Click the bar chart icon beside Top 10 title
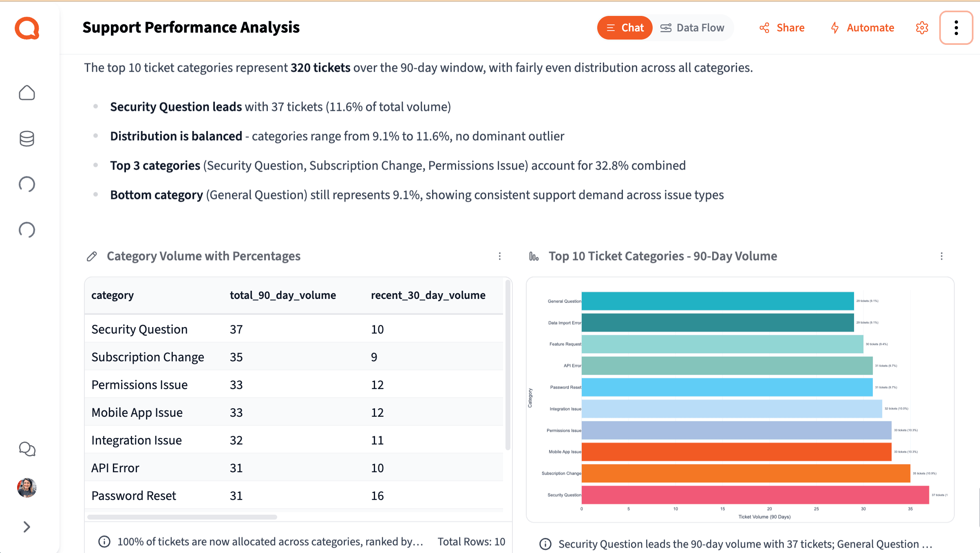This screenshot has height=553, width=980. [x=534, y=256]
